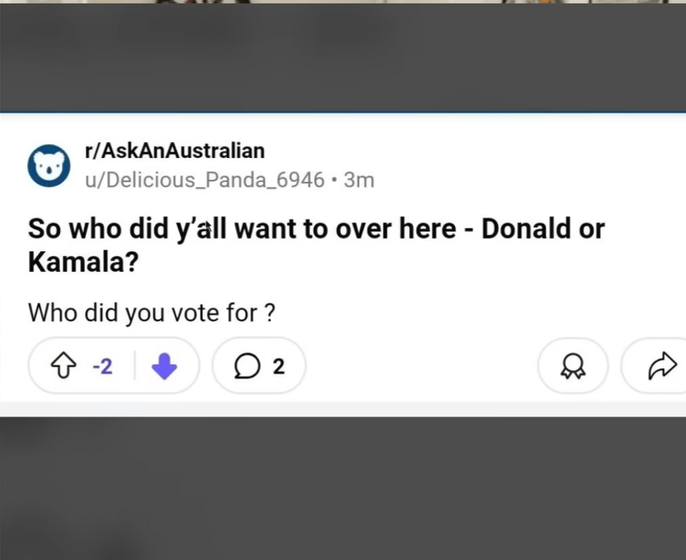Click the dimmed overlay below the post card
Viewport: 686px width, 560px height.
coord(343,490)
